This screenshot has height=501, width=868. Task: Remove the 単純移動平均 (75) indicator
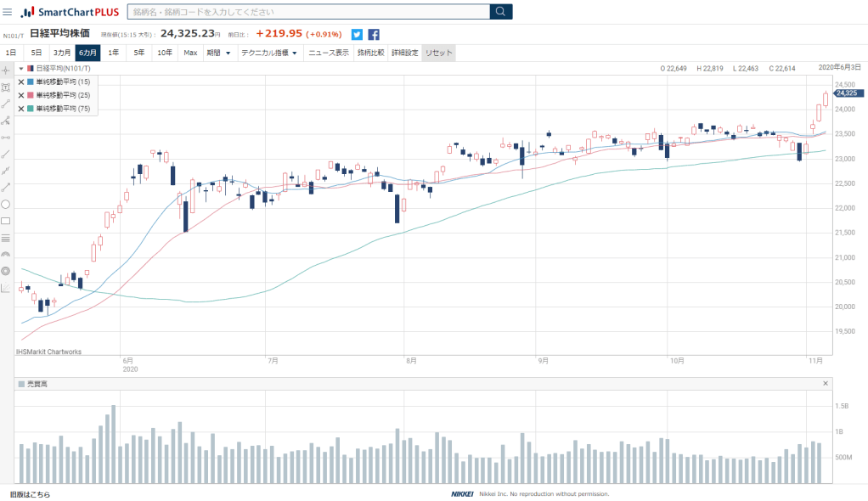pos(21,109)
